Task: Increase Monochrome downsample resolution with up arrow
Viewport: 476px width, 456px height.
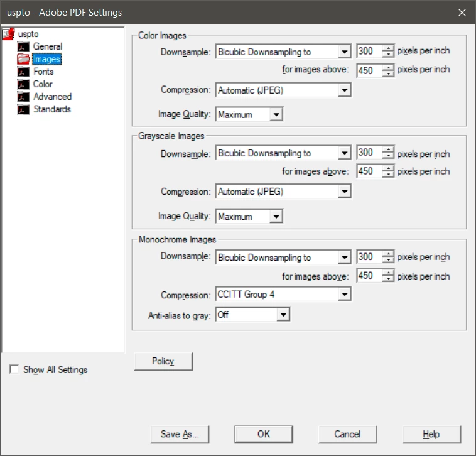Action: click(x=388, y=254)
